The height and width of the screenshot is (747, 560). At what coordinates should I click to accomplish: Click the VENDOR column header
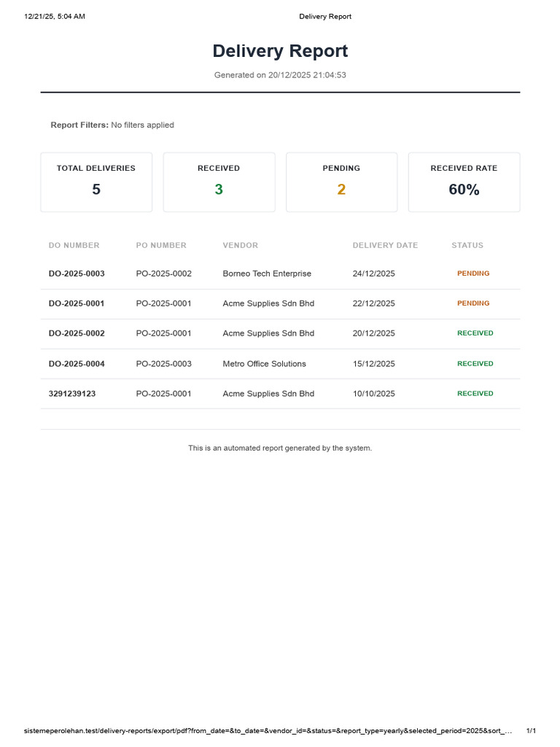tap(240, 245)
